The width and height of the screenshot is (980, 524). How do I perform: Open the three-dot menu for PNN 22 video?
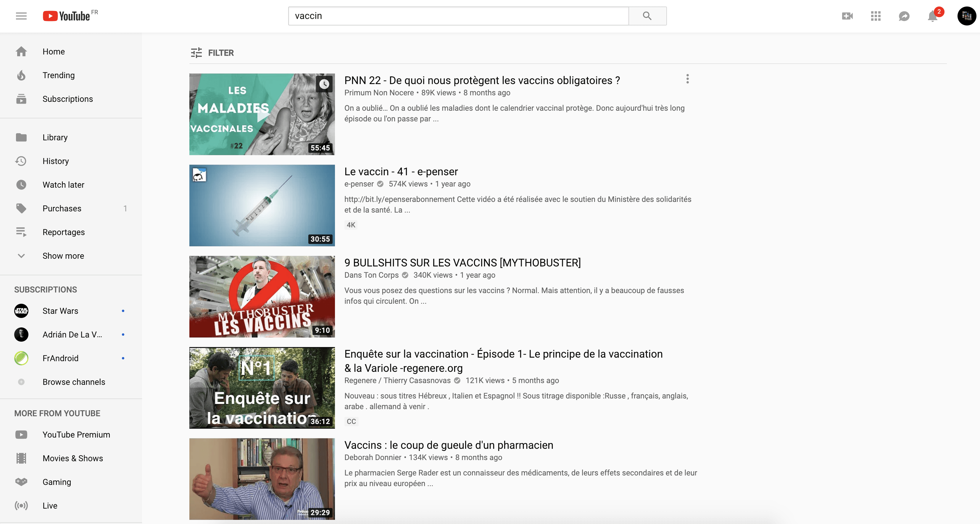[687, 79]
